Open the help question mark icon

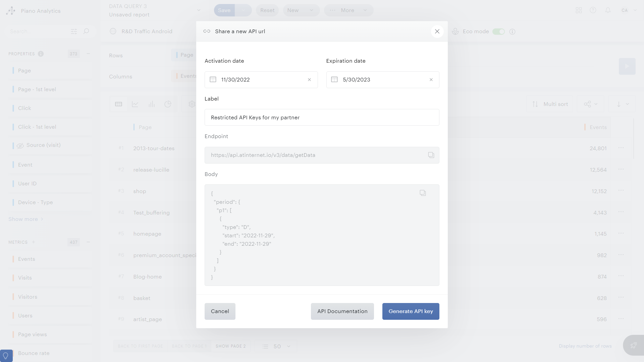point(593,10)
